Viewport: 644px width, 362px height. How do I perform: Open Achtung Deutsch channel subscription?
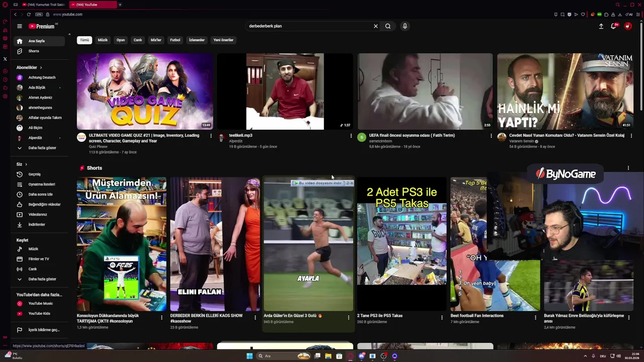(x=39, y=77)
